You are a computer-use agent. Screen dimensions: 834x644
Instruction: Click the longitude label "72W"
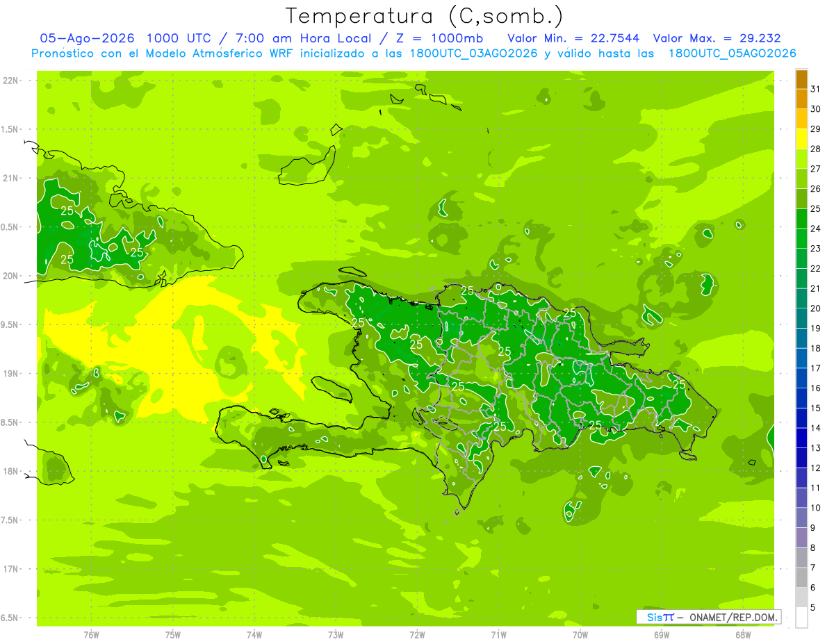click(418, 635)
